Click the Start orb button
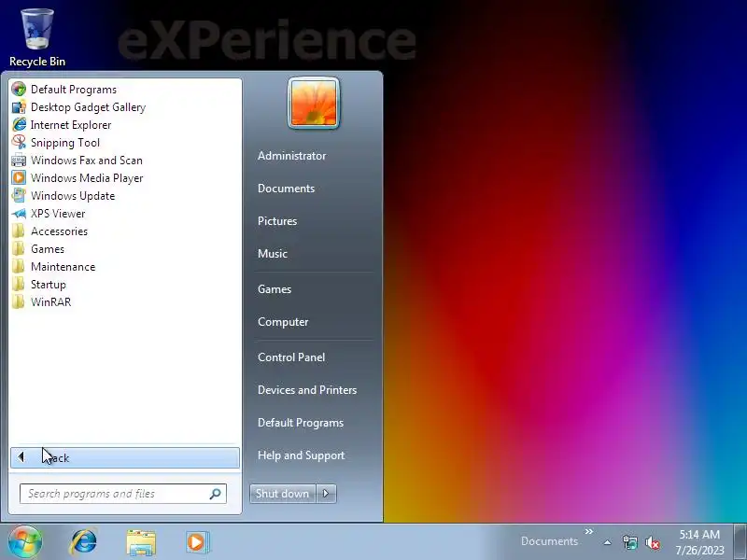Screen dimensions: 747x560 [x=24, y=541]
